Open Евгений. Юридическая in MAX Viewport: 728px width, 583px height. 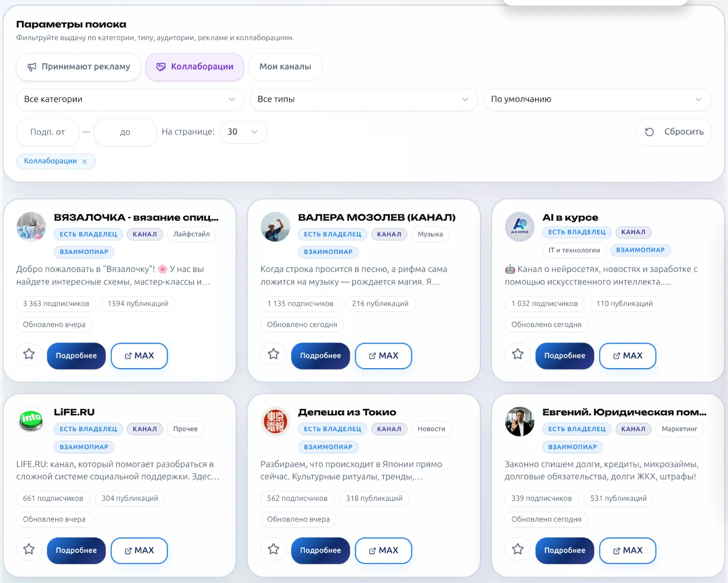(628, 550)
